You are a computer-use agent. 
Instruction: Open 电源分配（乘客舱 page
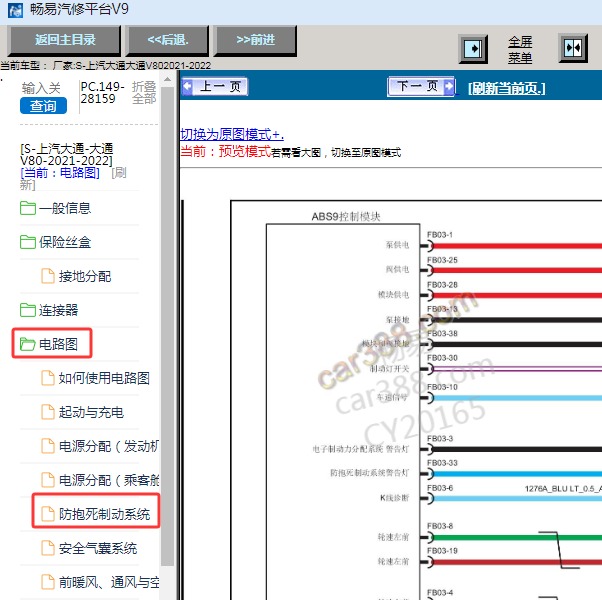pos(108,480)
